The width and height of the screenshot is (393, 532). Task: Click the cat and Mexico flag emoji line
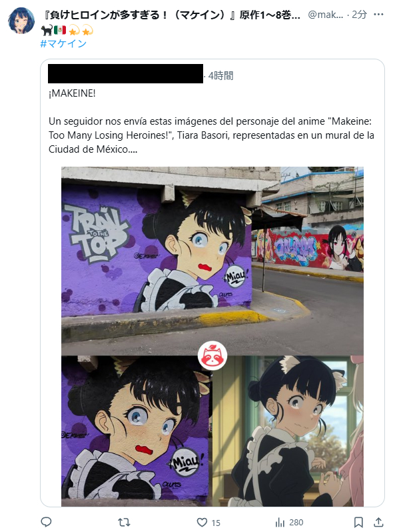click(67, 31)
